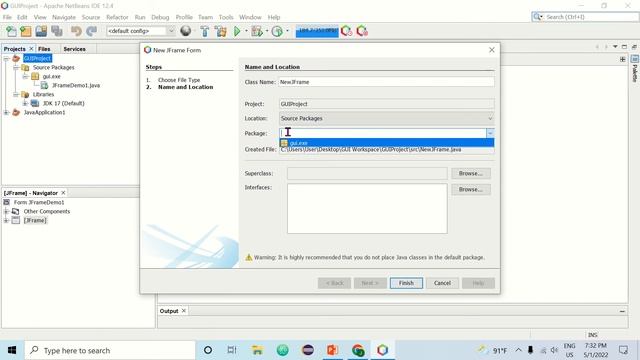Switch to the Files tab
This screenshot has width=640, height=360.
click(x=44, y=49)
